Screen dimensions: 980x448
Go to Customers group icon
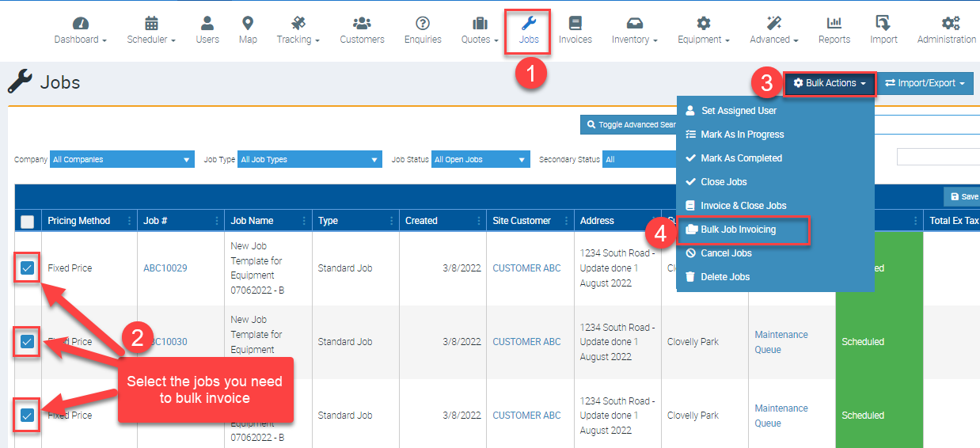[362, 23]
